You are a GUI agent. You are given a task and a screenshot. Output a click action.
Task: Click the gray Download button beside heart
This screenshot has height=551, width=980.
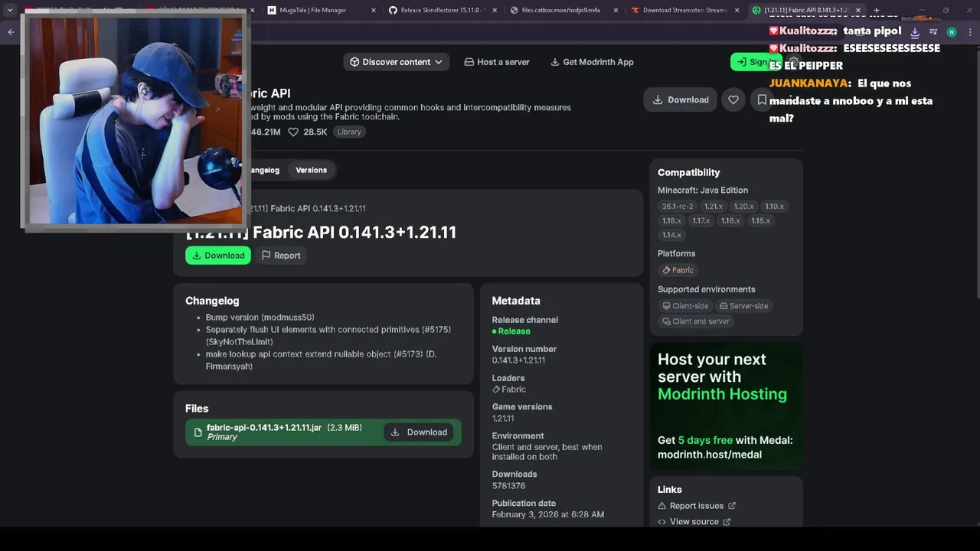pyautogui.click(x=680, y=99)
